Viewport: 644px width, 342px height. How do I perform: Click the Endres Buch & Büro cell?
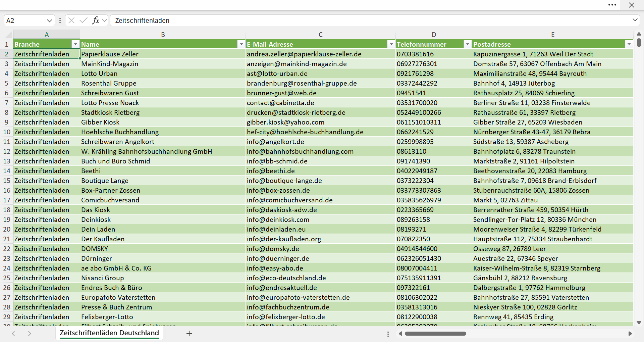(x=163, y=288)
